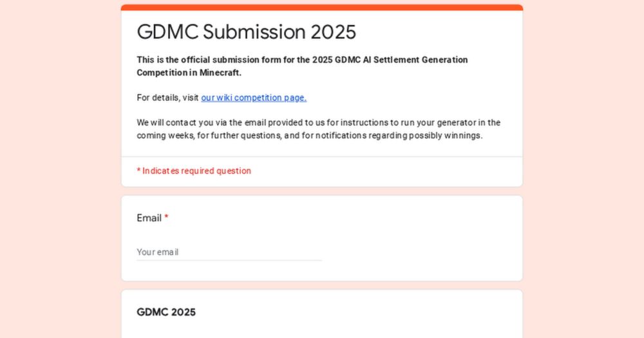Click the "Email" question label
Screen dimensions: 644x338
coord(149,218)
